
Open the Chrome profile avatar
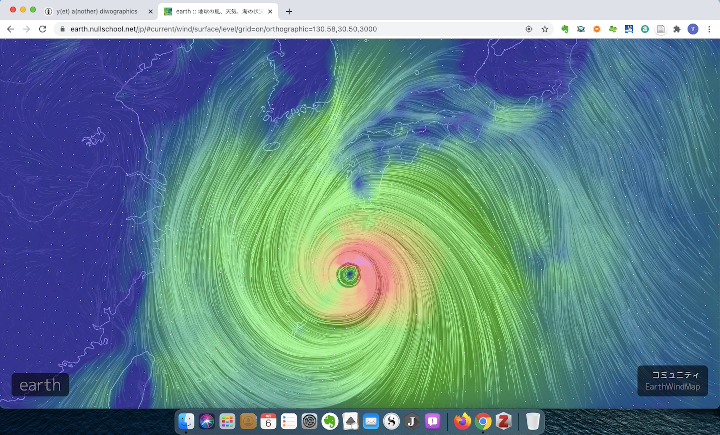[693, 29]
